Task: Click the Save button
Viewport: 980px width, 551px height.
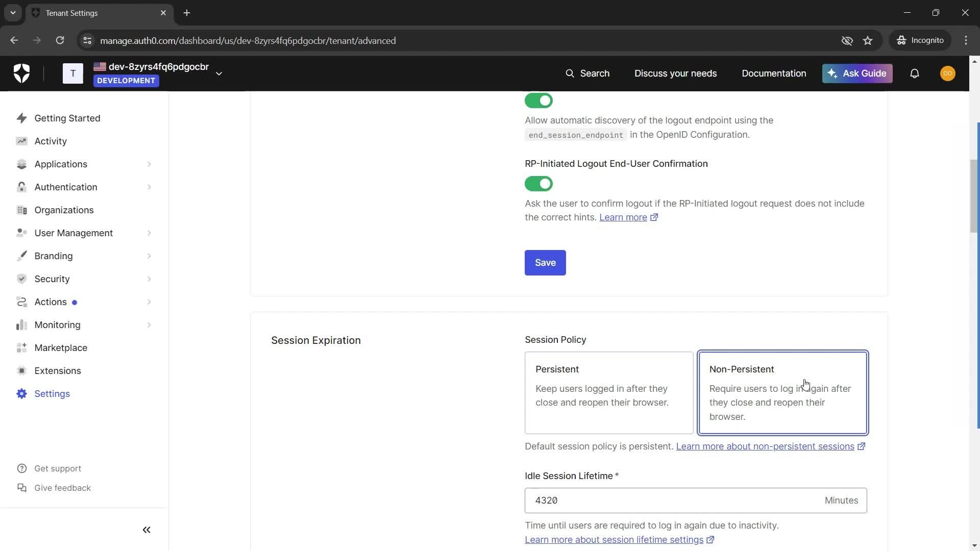Action: point(545,263)
